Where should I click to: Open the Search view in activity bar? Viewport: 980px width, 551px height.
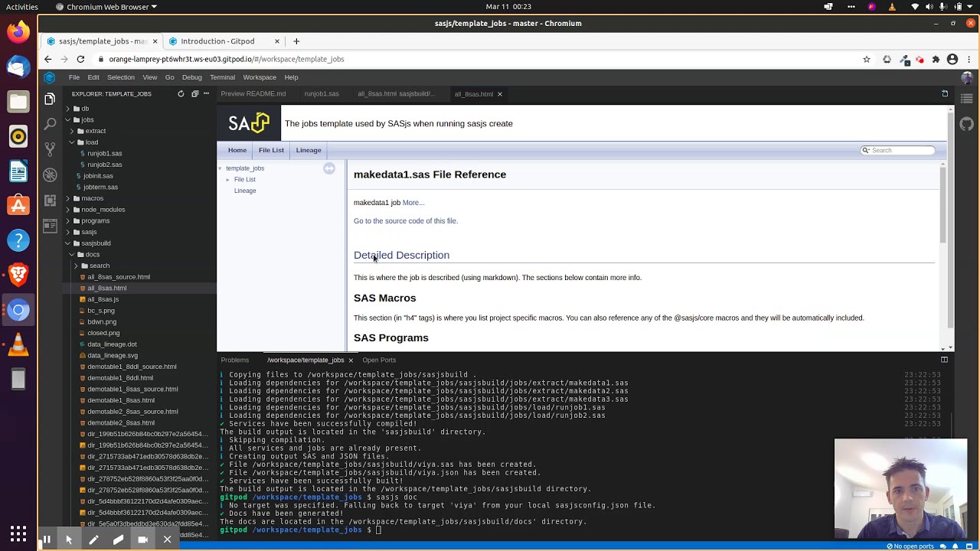click(50, 123)
